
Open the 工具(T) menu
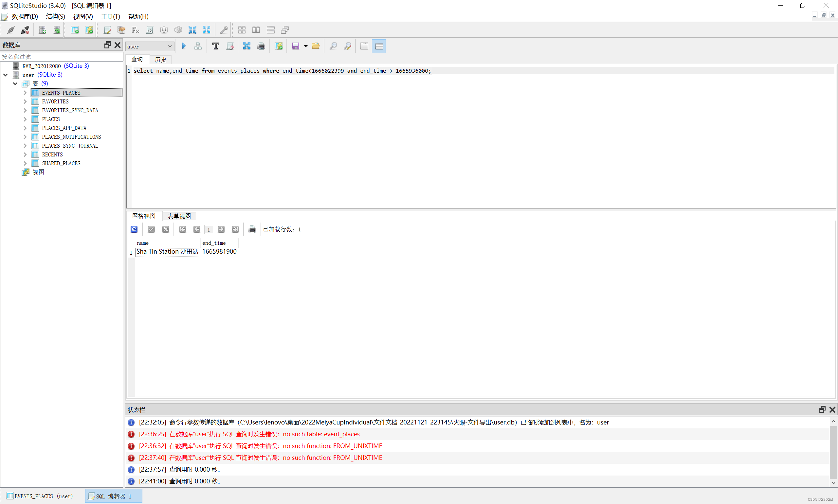pos(110,17)
